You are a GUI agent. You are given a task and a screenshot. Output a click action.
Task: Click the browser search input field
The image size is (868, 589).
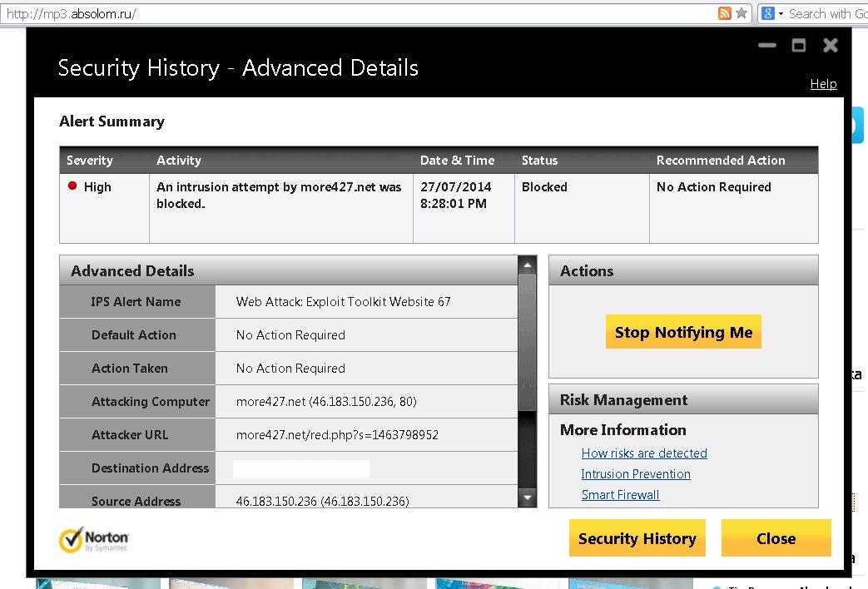tap(826, 13)
